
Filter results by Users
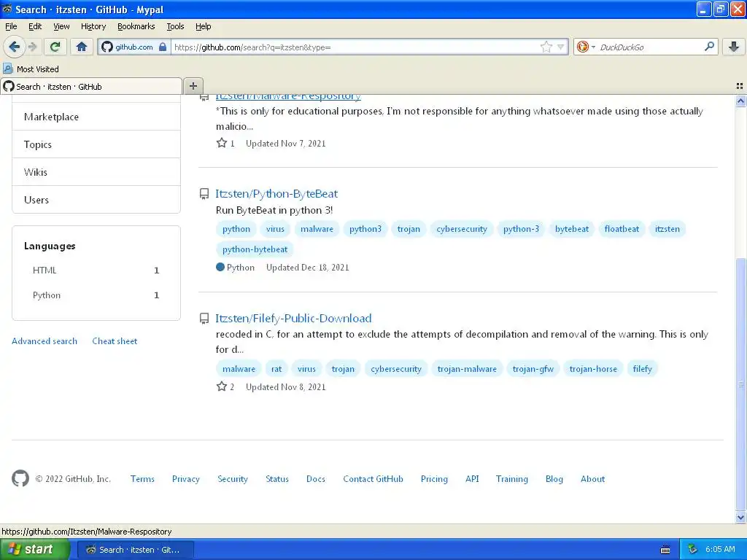(x=96, y=200)
